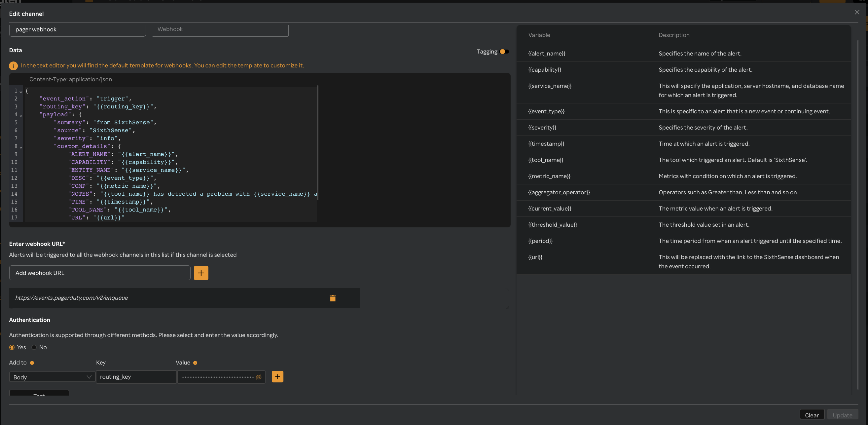Image resolution: width=868 pixels, height=425 pixels.
Task: Click the plus to add a webhook URL
Action: tap(201, 273)
